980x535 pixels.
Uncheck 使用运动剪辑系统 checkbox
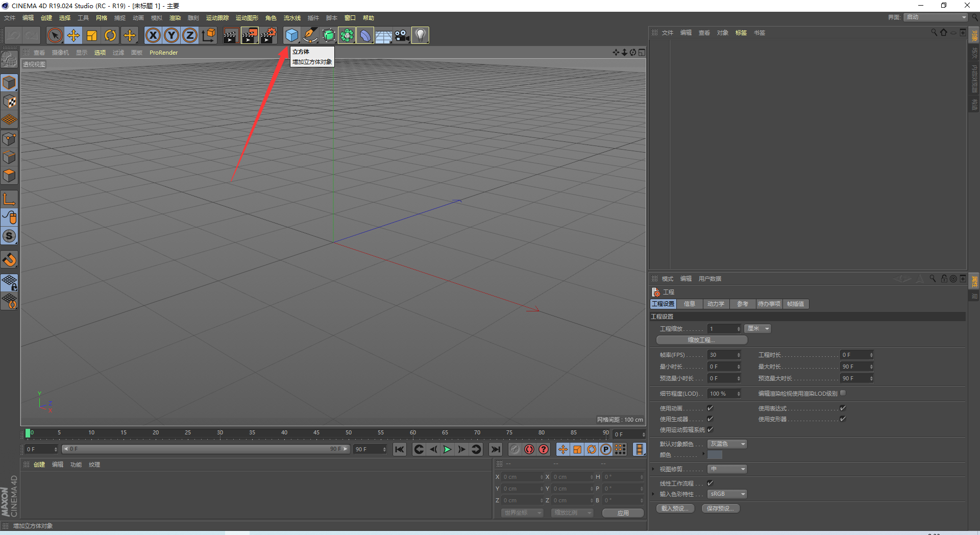(x=710, y=429)
